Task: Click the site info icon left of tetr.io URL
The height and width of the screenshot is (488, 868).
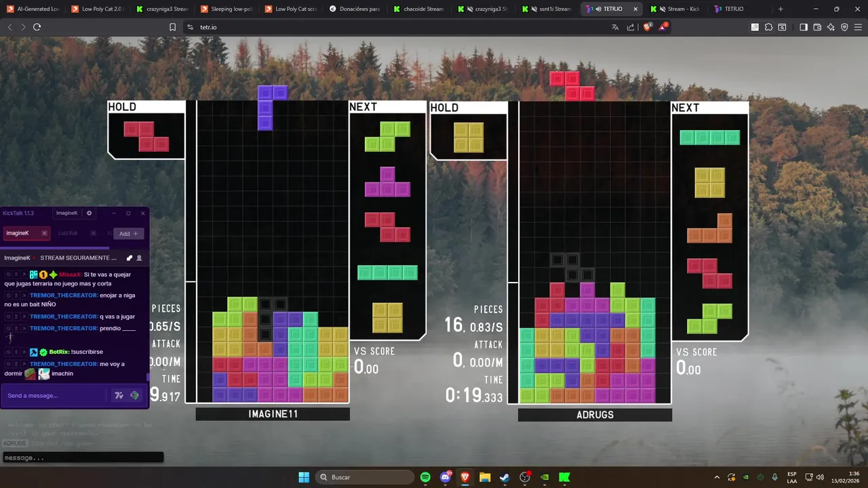Action: click(x=190, y=27)
